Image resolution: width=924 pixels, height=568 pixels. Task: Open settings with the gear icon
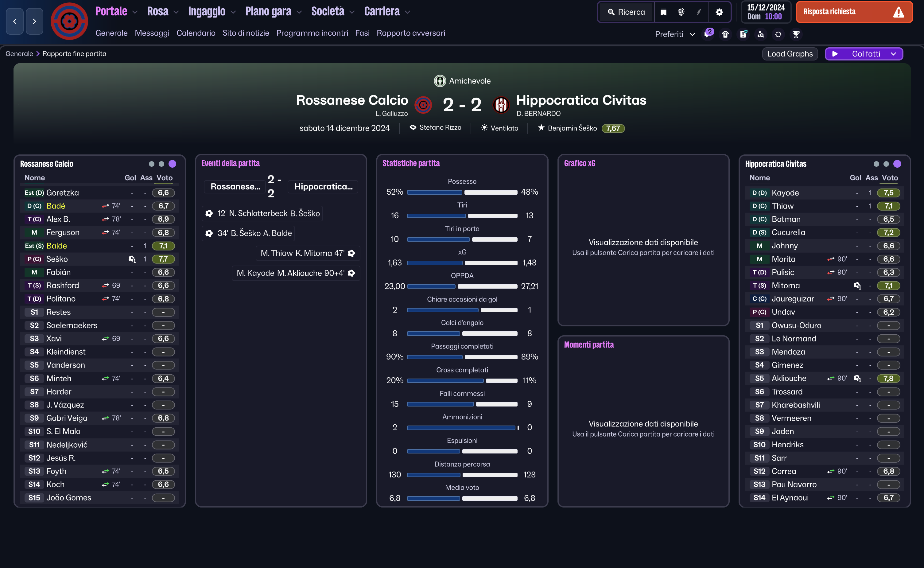719,12
